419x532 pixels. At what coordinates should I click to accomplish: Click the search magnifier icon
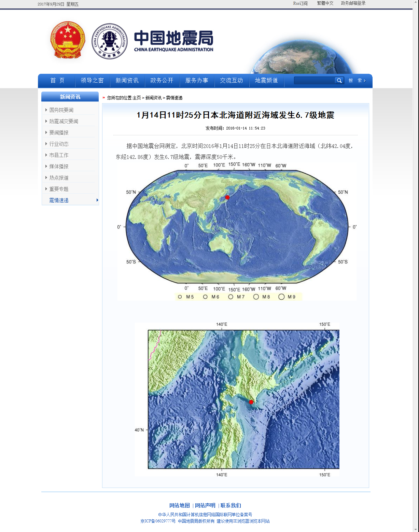coord(339,81)
